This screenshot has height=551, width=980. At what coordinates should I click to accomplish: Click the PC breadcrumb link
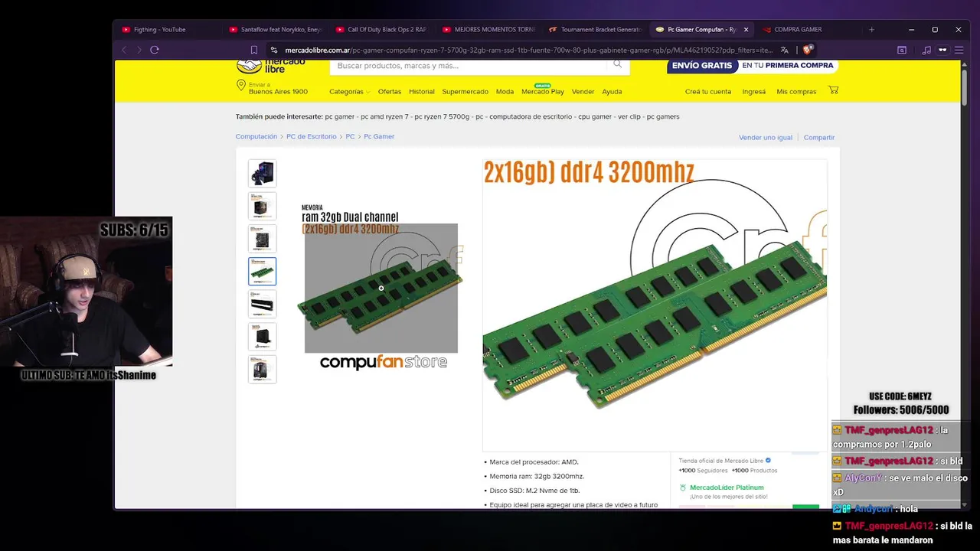pyautogui.click(x=350, y=136)
